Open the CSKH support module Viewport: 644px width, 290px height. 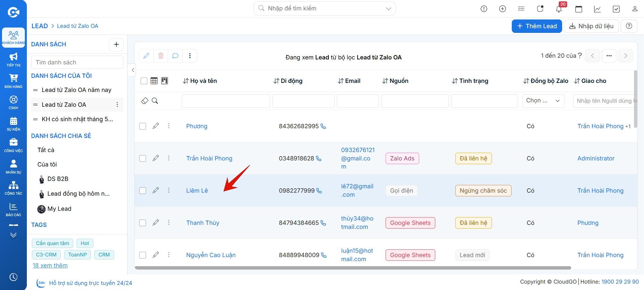[x=13, y=102]
